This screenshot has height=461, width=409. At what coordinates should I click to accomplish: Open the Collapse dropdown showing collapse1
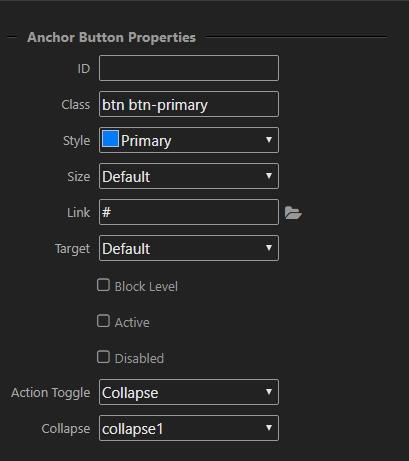189,428
